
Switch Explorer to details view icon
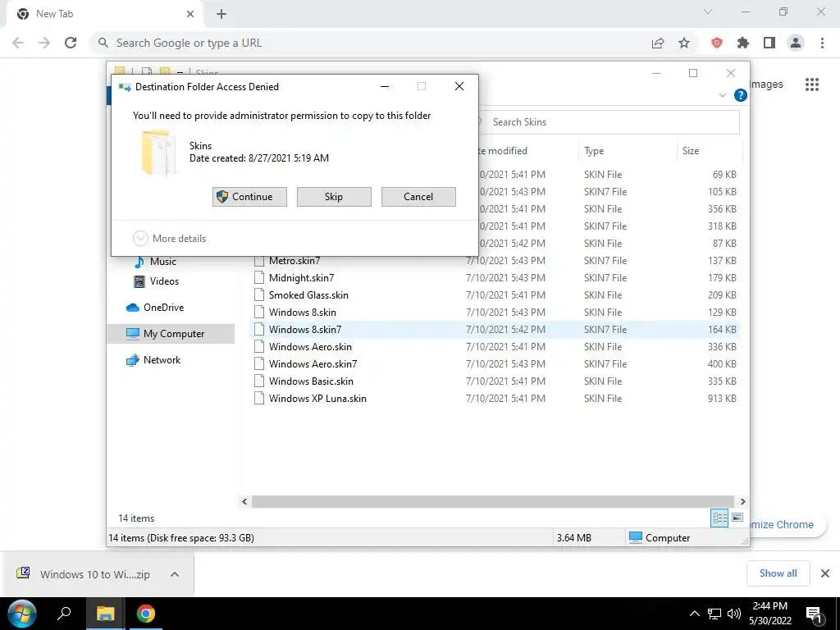coord(719,518)
